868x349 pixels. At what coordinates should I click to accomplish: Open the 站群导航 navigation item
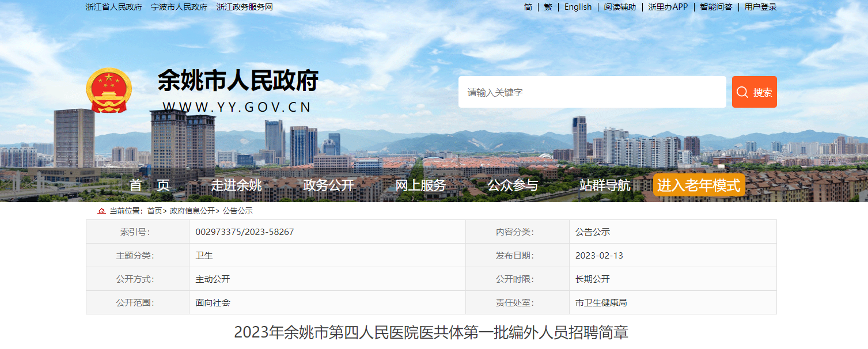tap(605, 185)
